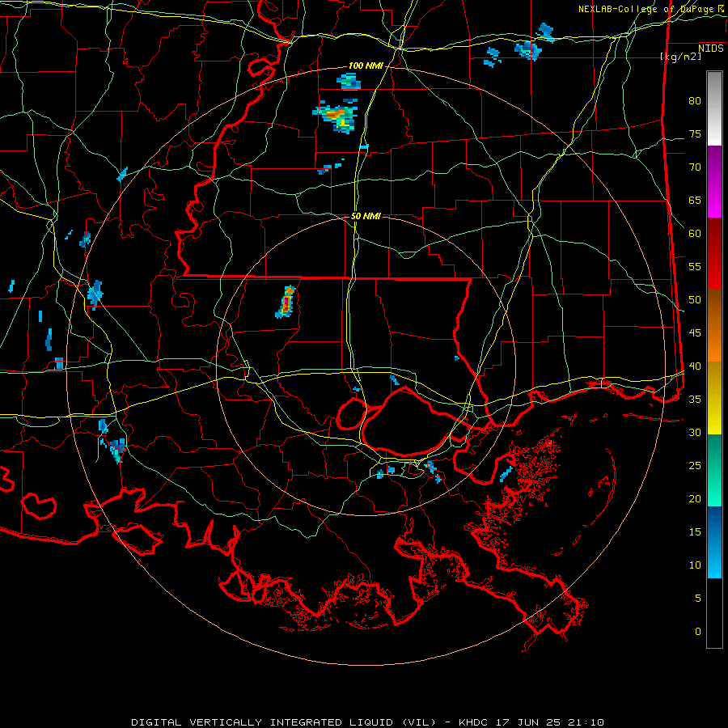Viewport: 728px width, 728px height.
Task: Click scale value 40 on the legend
Action: tap(695, 366)
